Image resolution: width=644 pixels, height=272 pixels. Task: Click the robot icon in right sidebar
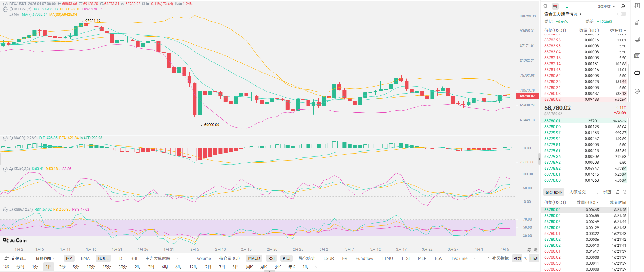pos(637,73)
